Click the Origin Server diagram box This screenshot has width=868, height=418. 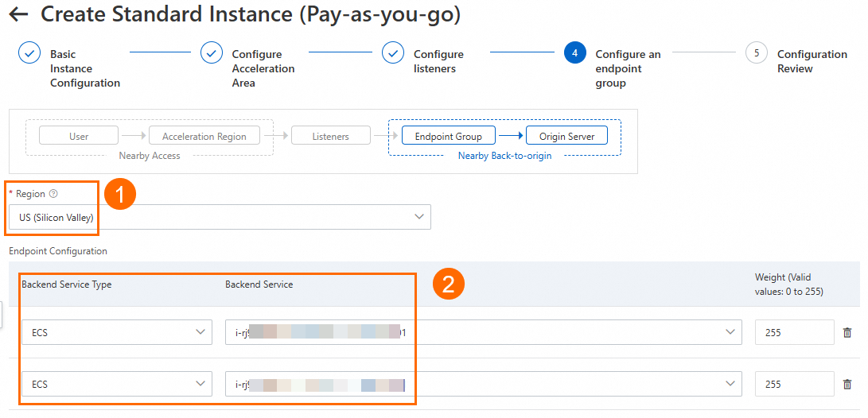pyautogui.click(x=566, y=136)
